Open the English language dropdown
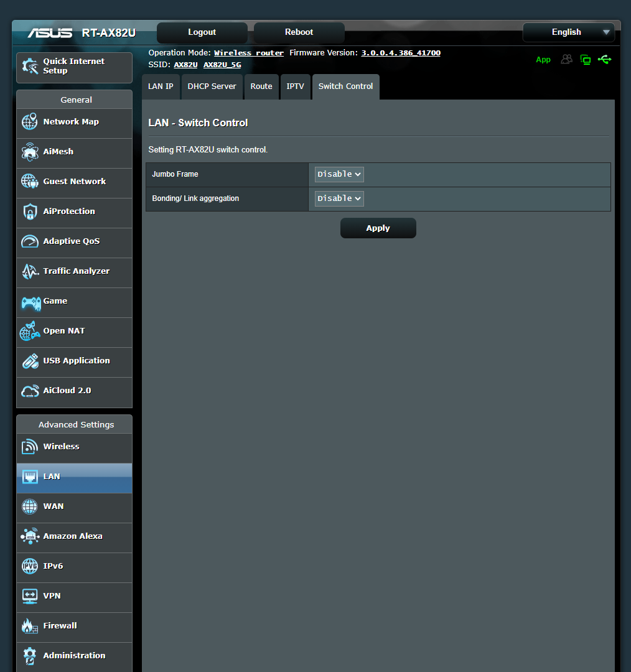 click(x=568, y=32)
